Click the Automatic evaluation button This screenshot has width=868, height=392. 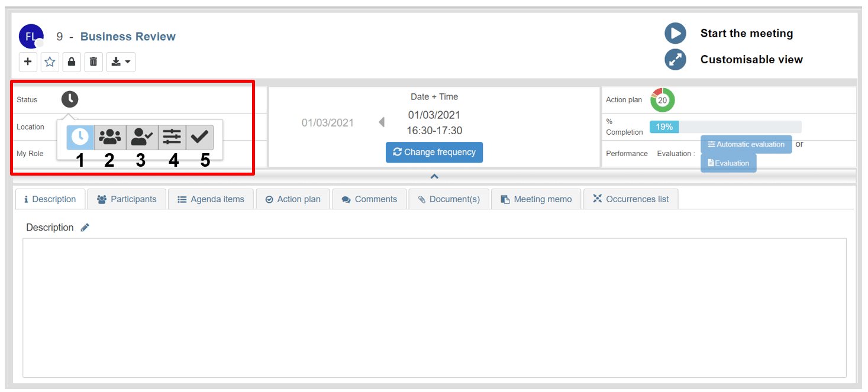[746, 144]
